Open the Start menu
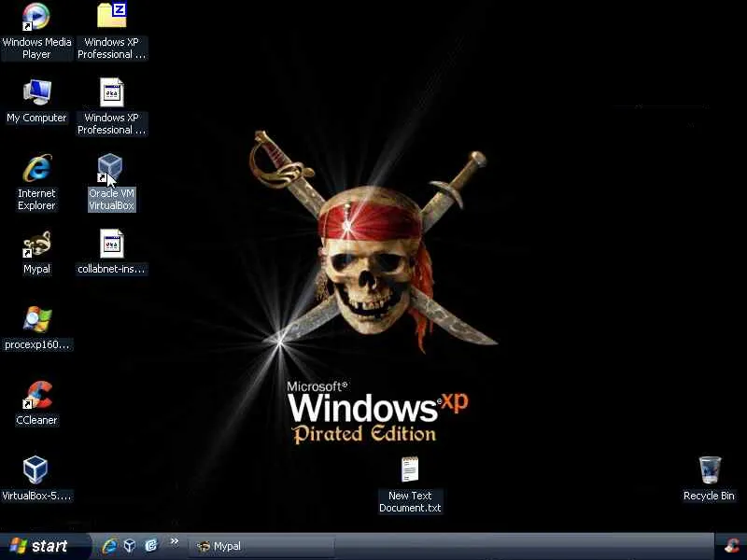 point(45,546)
